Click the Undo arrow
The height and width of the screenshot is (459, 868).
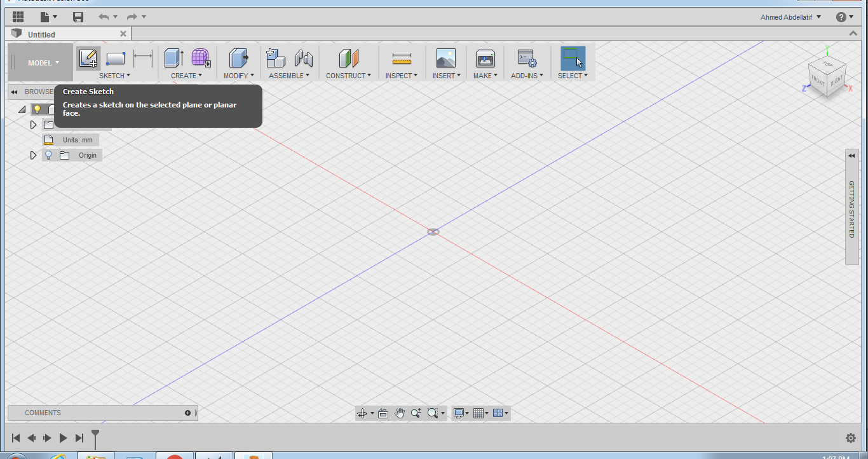point(104,17)
